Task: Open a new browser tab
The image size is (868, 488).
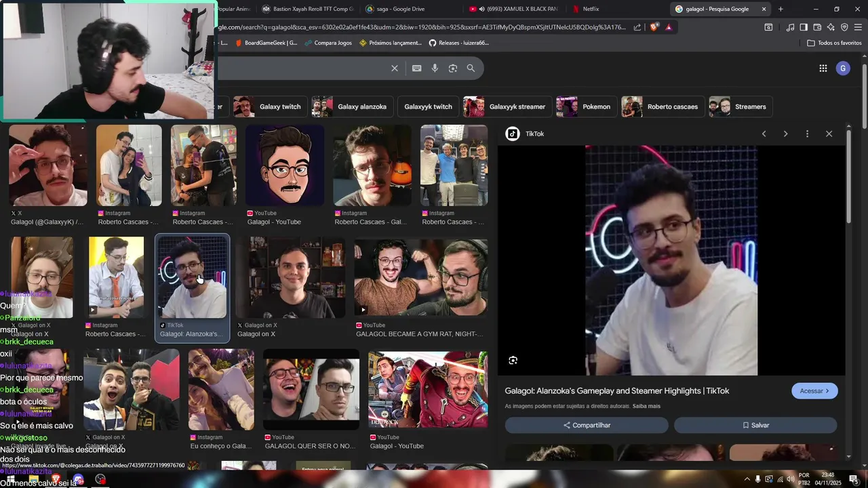Action: (x=781, y=9)
